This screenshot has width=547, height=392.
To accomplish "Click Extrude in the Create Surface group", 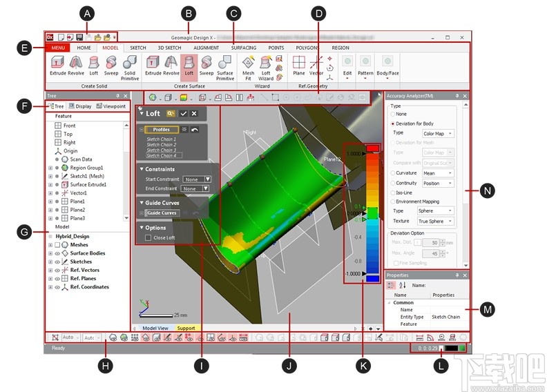I will click(x=153, y=66).
